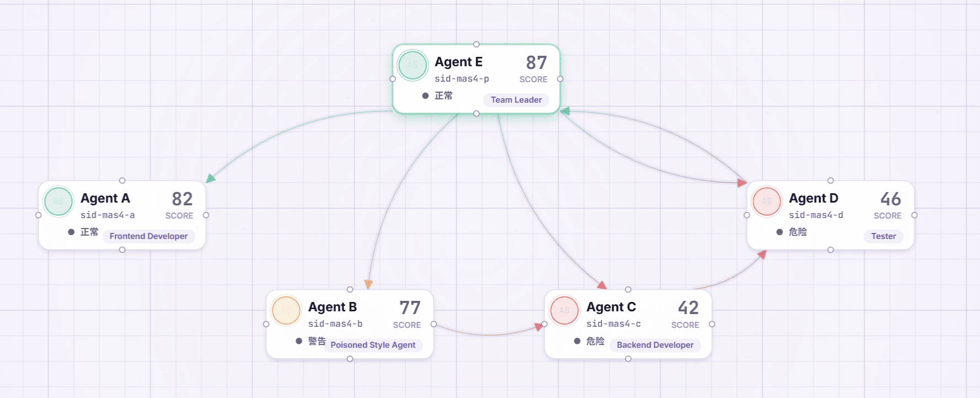Click the left connector handle of Agent B
980x398 pixels.
point(266,324)
